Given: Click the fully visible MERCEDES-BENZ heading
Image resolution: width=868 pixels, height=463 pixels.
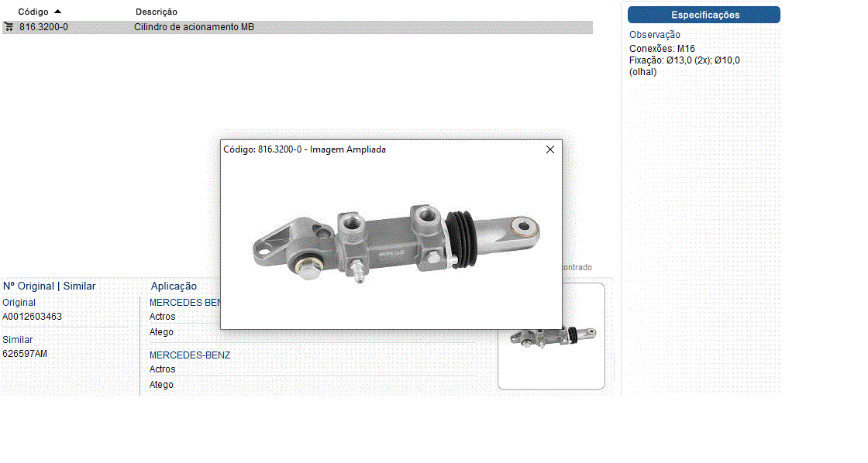Looking at the screenshot, I should [x=189, y=355].
